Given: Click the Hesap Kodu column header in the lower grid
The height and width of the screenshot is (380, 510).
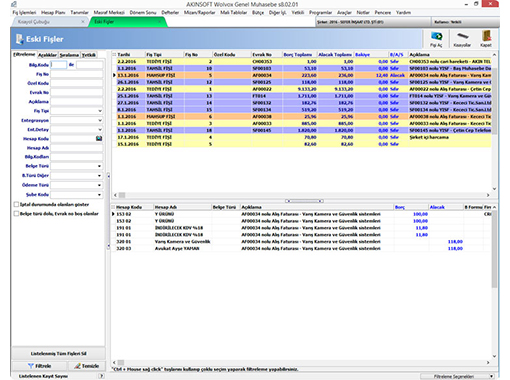Looking at the screenshot, I should (134, 207).
